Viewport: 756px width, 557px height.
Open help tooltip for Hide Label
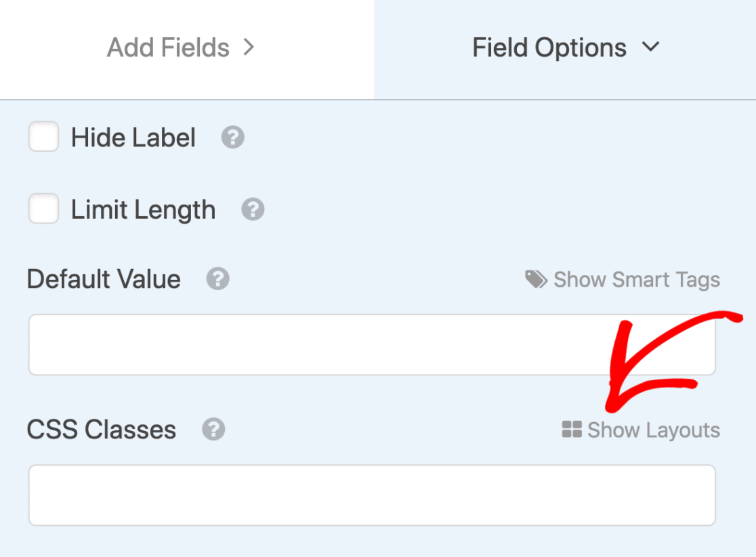point(233,138)
